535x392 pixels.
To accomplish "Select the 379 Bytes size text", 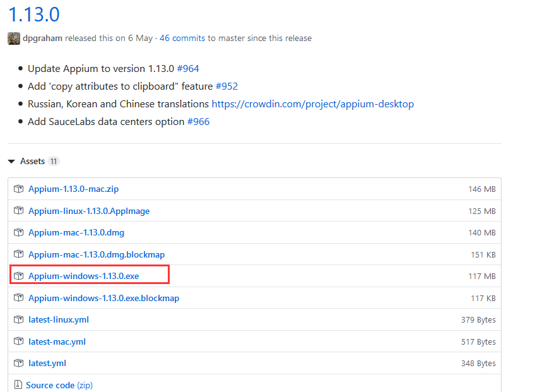I will coord(478,320).
